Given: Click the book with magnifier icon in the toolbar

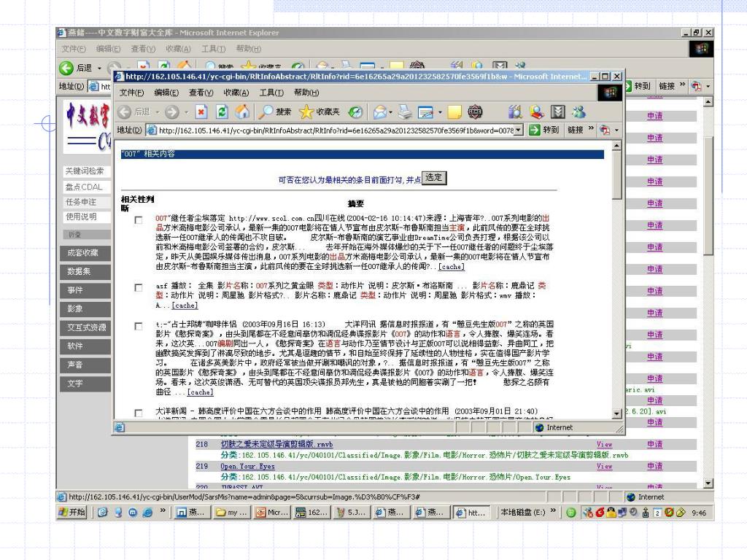Looking at the screenshot, I should pyautogui.click(x=515, y=112).
